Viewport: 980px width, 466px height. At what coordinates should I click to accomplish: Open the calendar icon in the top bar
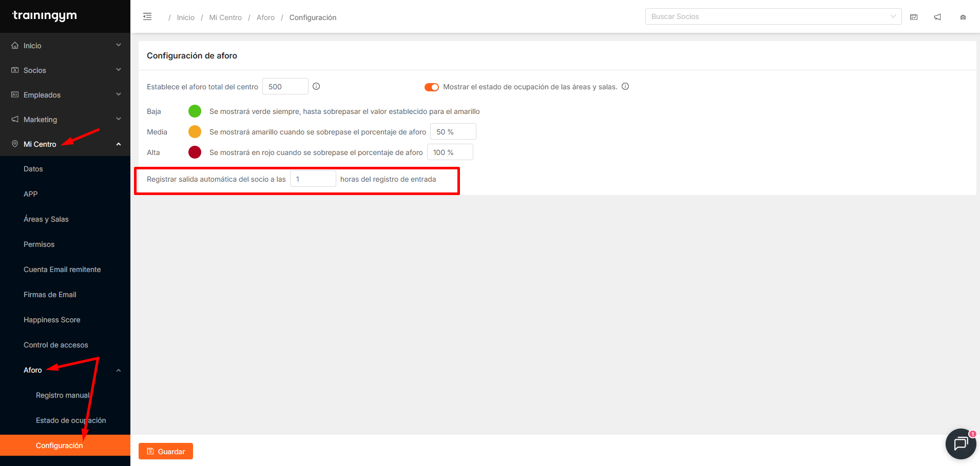(914, 17)
